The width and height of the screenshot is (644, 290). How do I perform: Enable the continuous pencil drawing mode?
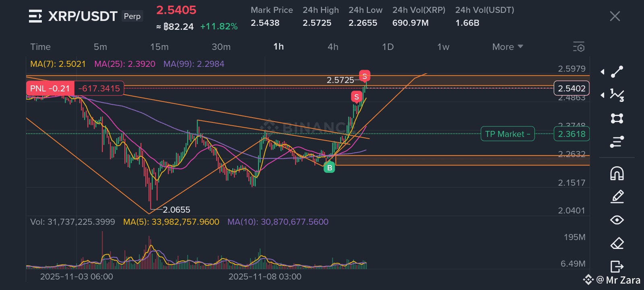click(617, 197)
